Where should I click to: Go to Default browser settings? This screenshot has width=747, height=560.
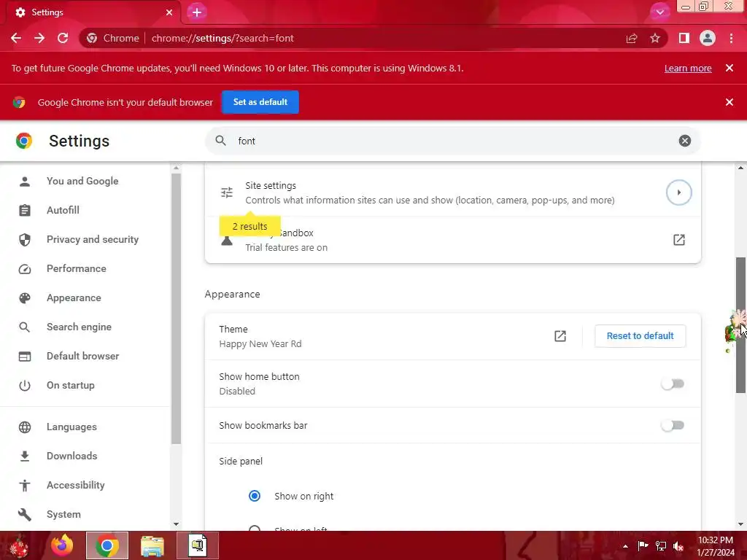click(82, 356)
